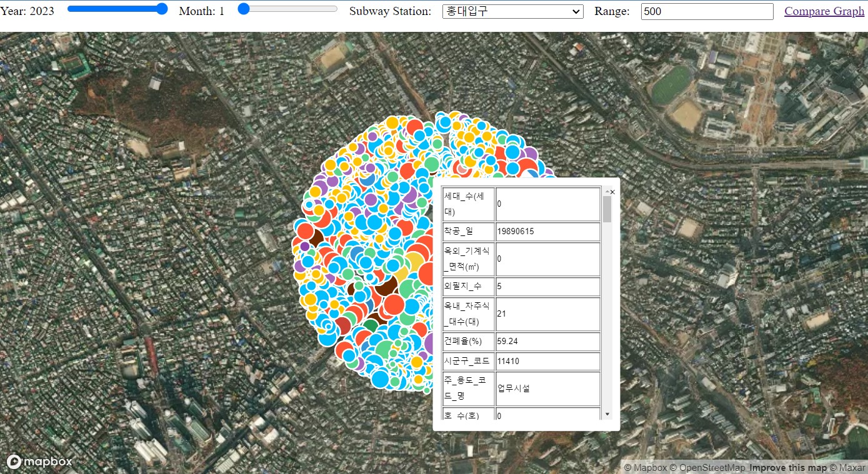Image resolution: width=868 pixels, height=474 pixels.
Task: Click the popup scrollbar down arrow
Action: (x=607, y=414)
